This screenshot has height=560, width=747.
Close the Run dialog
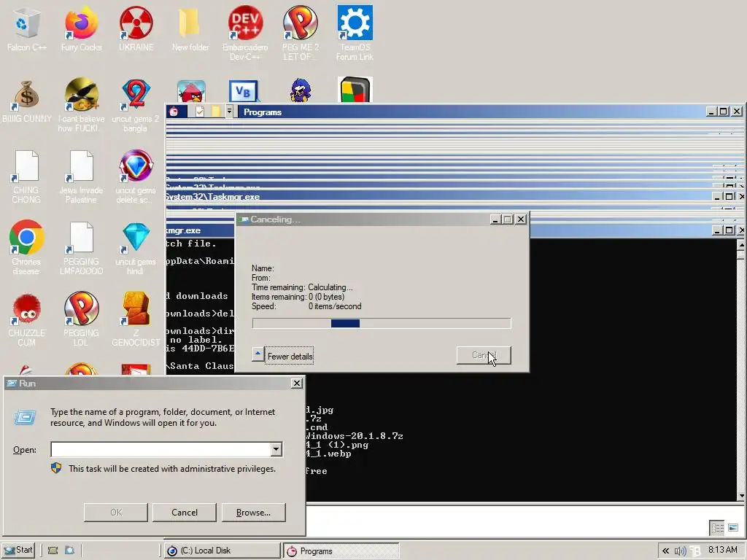[x=297, y=384]
